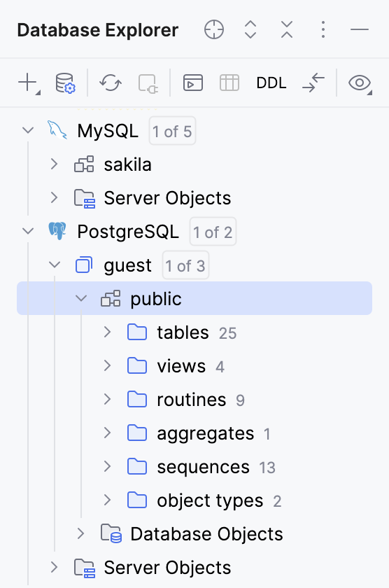Image resolution: width=389 pixels, height=588 pixels.
Task: Open the panel options three-dot menu
Action: [323, 29]
